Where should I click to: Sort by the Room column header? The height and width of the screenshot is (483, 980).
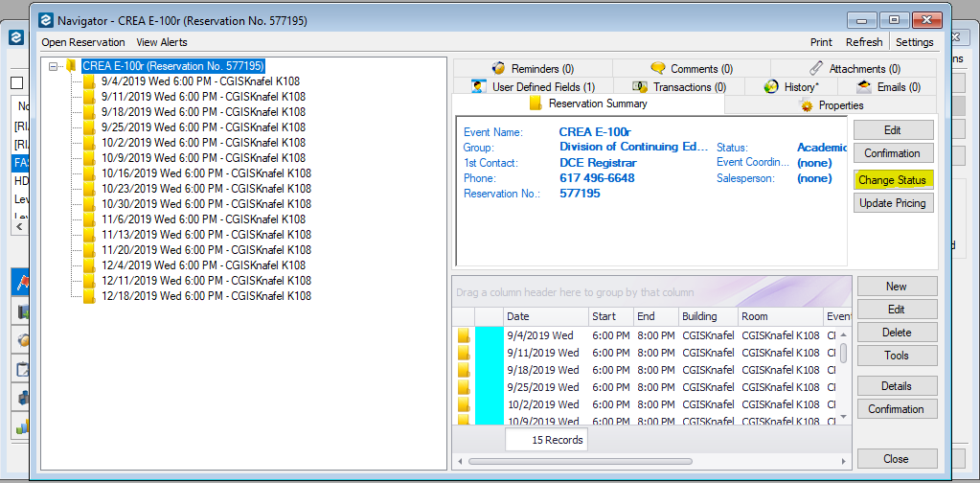tap(781, 317)
